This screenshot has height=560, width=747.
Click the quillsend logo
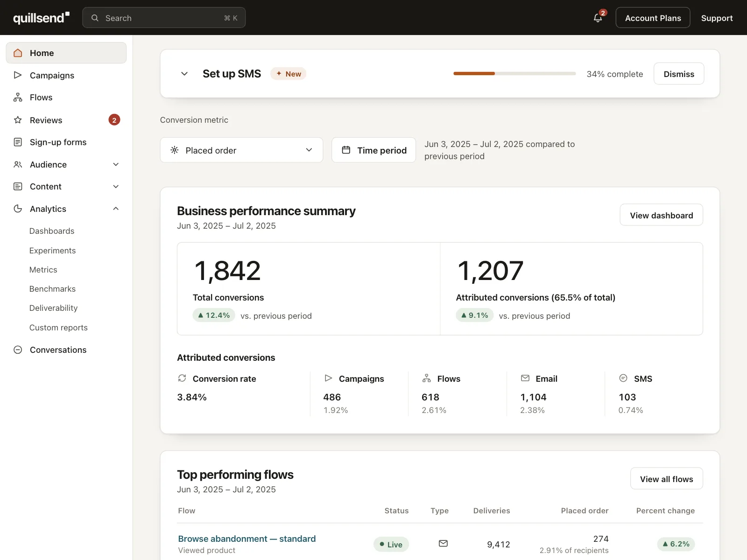pyautogui.click(x=41, y=18)
